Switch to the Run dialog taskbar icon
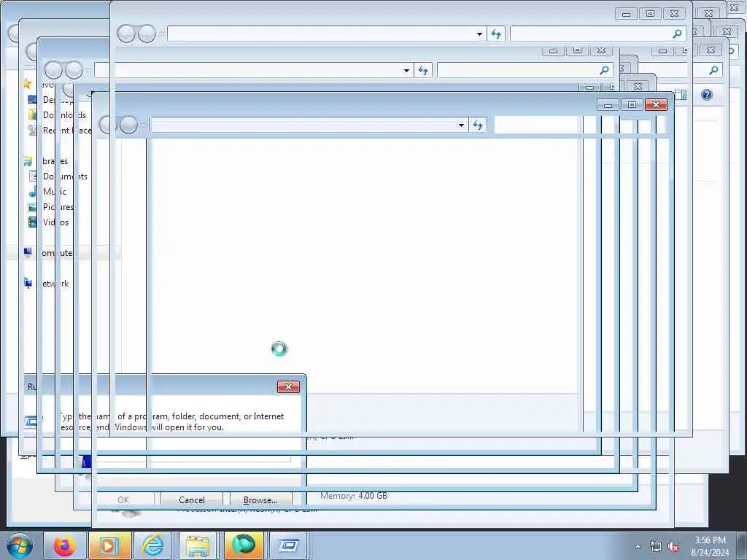 [289, 545]
